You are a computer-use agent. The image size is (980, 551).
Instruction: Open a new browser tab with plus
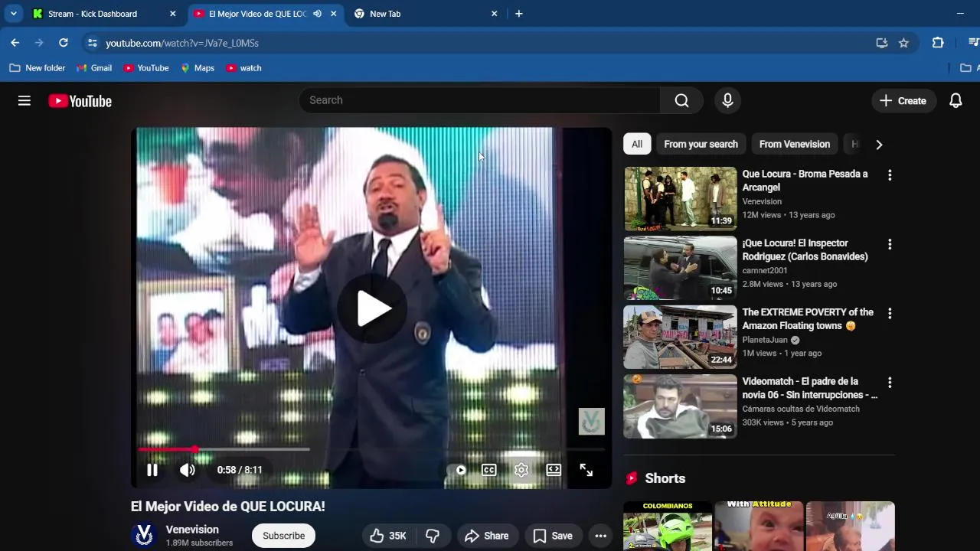tap(518, 14)
